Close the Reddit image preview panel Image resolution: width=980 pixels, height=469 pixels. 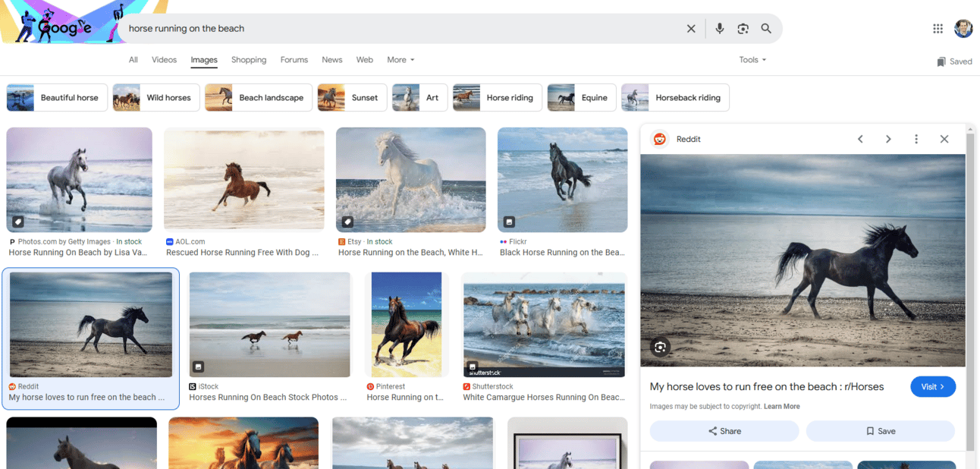[944, 139]
